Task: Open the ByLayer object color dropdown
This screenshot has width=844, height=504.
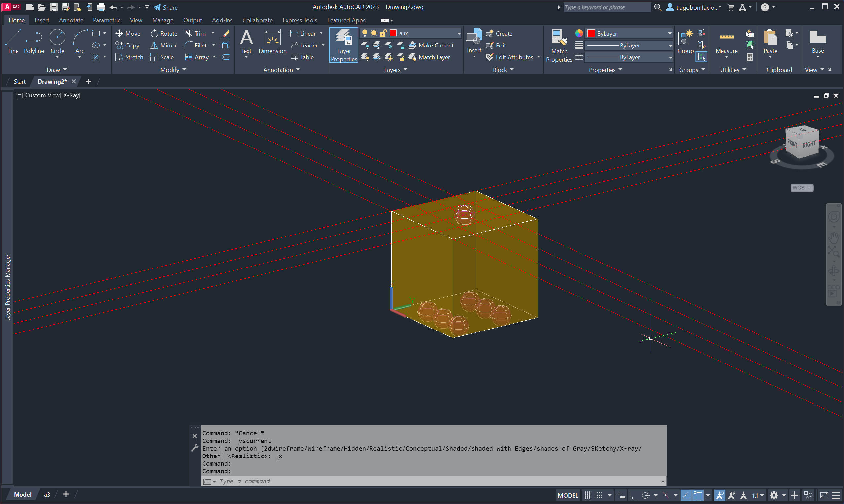Action: [669, 33]
